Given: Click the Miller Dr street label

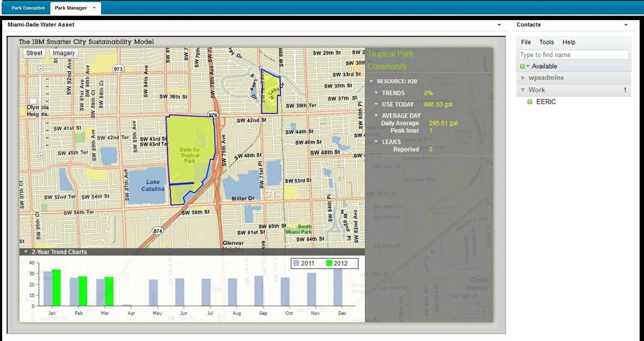Looking at the screenshot, I should (243, 198).
